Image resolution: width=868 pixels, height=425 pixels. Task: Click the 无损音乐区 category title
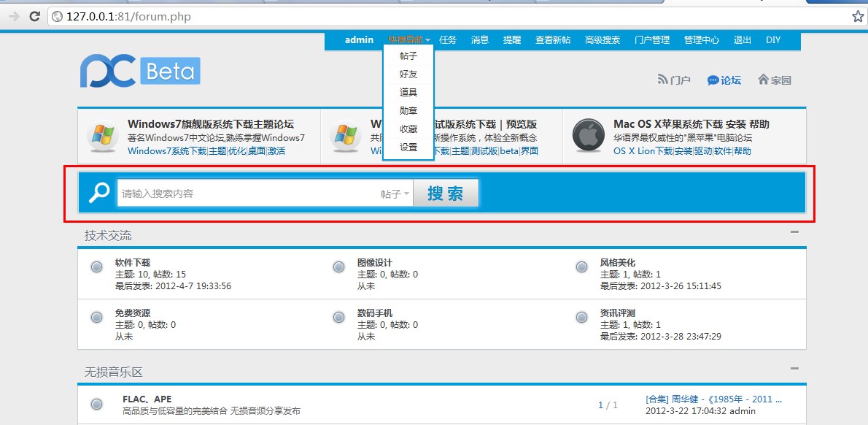coord(114,372)
